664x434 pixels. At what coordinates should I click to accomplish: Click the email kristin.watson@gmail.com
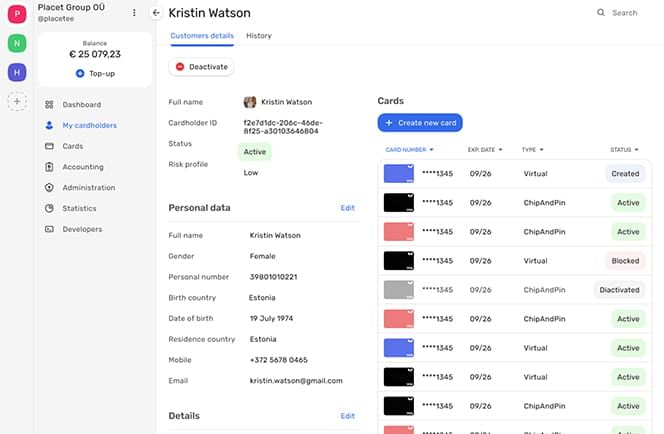pos(296,381)
